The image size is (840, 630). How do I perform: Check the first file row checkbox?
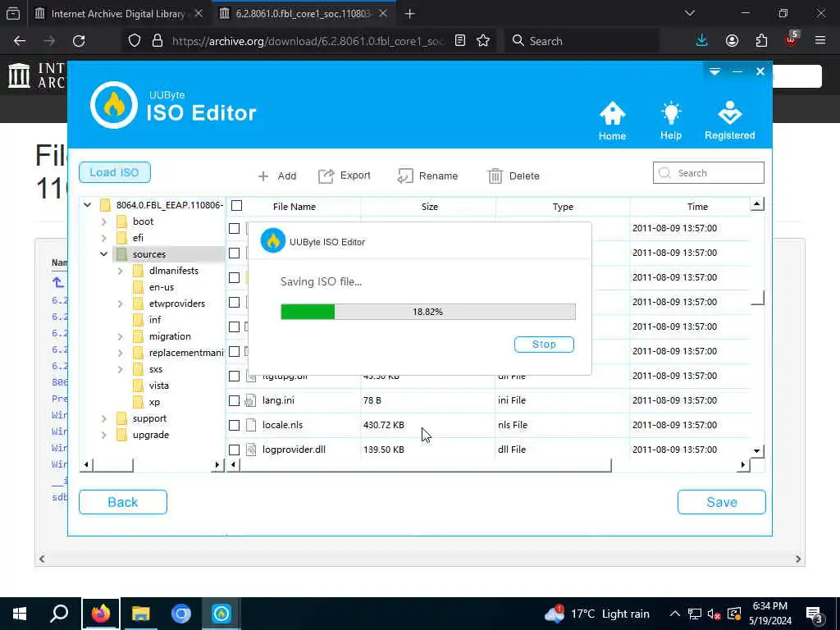(x=234, y=228)
